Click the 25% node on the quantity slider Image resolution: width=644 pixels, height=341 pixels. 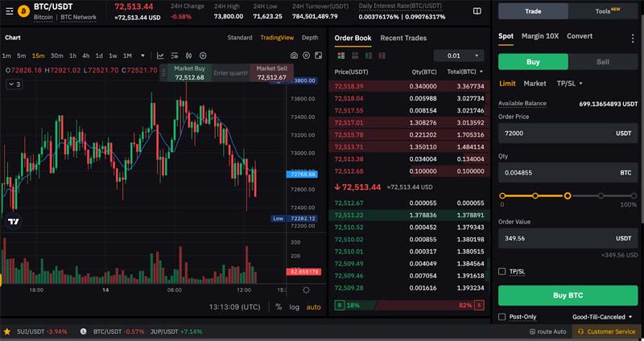point(535,196)
